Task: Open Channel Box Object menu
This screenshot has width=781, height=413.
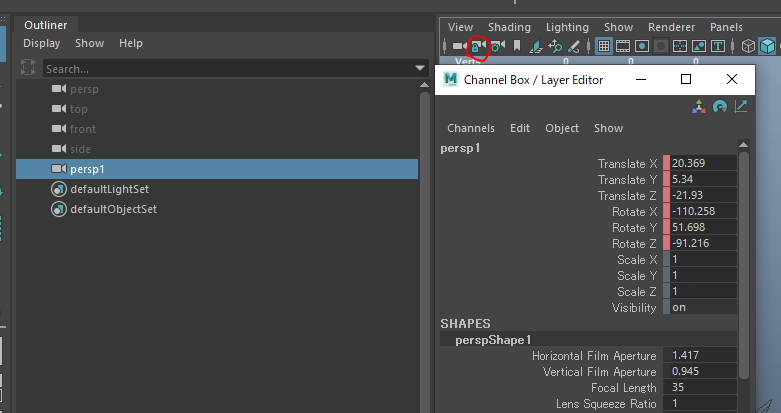Action: pos(562,128)
